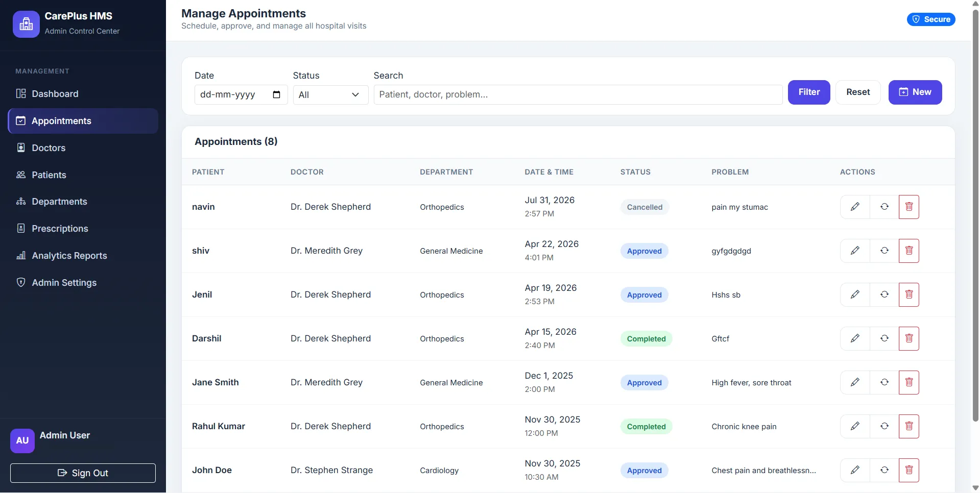Image resolution: width=980 pixels, height=493 pixels.
Task: Click the Completed badge for Rahul Kumar
Action: tap(646, 427)
